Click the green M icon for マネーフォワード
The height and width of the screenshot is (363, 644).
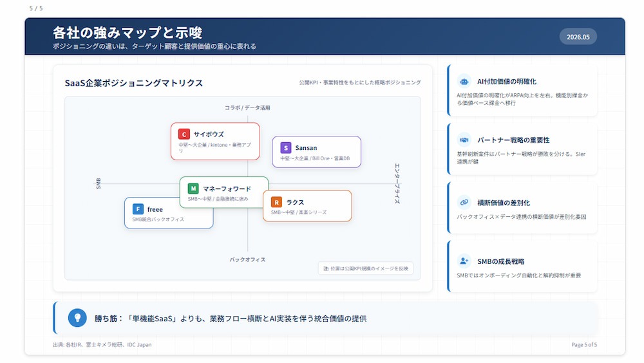coord(193,189)
